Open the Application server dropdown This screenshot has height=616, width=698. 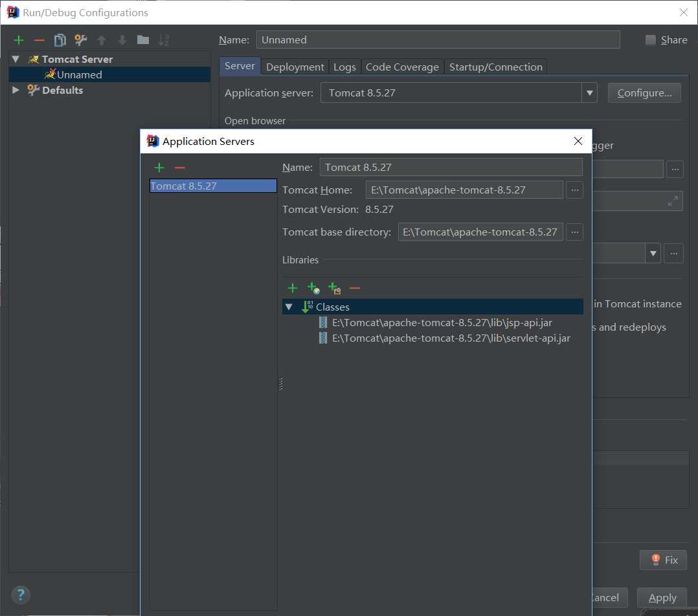[589, 93]
